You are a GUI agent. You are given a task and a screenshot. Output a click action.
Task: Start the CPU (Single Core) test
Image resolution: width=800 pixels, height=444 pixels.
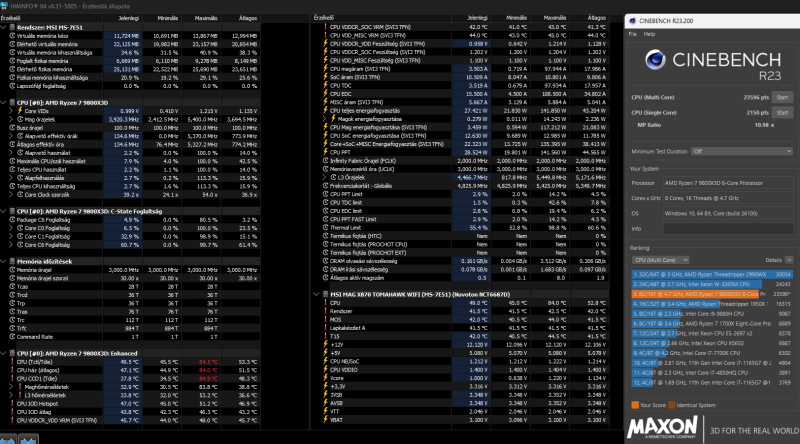pyautogui.click(x=782, y=113)
